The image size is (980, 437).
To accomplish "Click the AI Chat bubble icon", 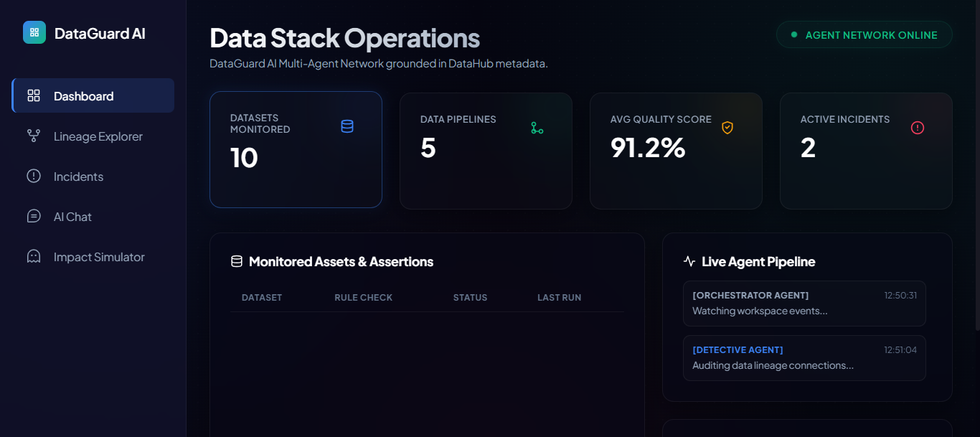I will pos(34,216).
